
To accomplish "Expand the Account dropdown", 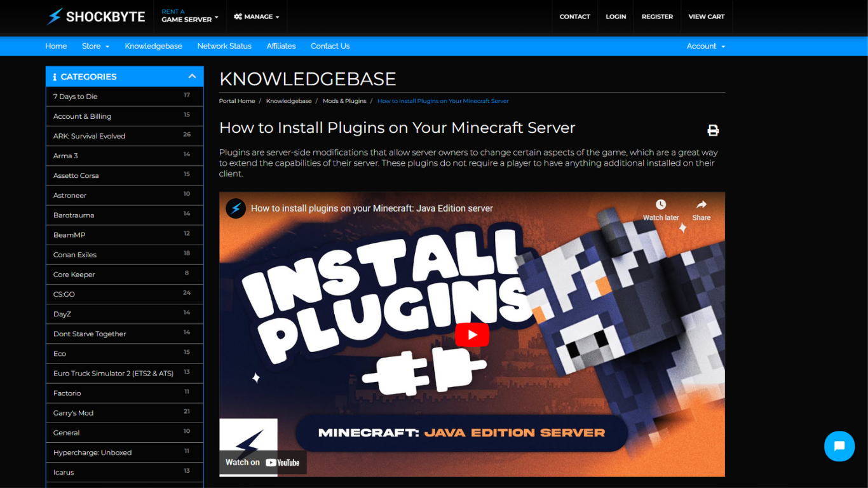I will pos(705,46).
